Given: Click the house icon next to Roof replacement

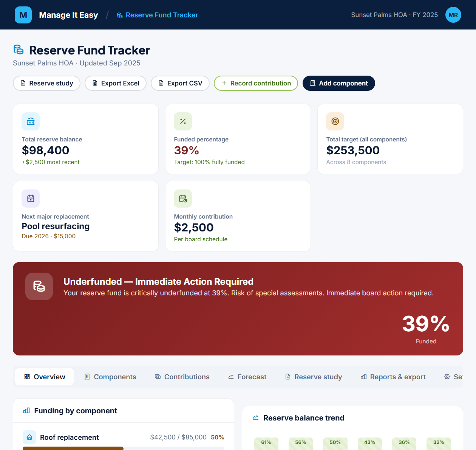Looking at the screenshot, I should pos(29,437).
